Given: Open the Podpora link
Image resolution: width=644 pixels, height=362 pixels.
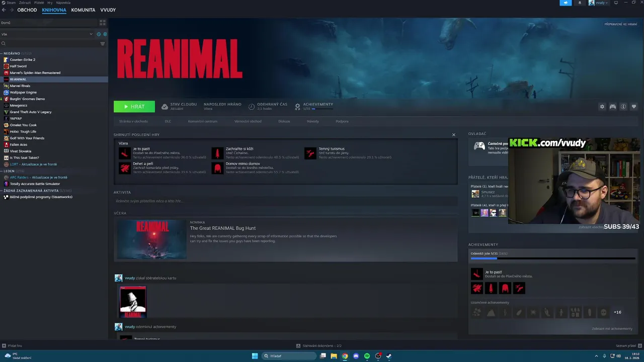Looking at the screenshot, I should click(x=342, y=121).
